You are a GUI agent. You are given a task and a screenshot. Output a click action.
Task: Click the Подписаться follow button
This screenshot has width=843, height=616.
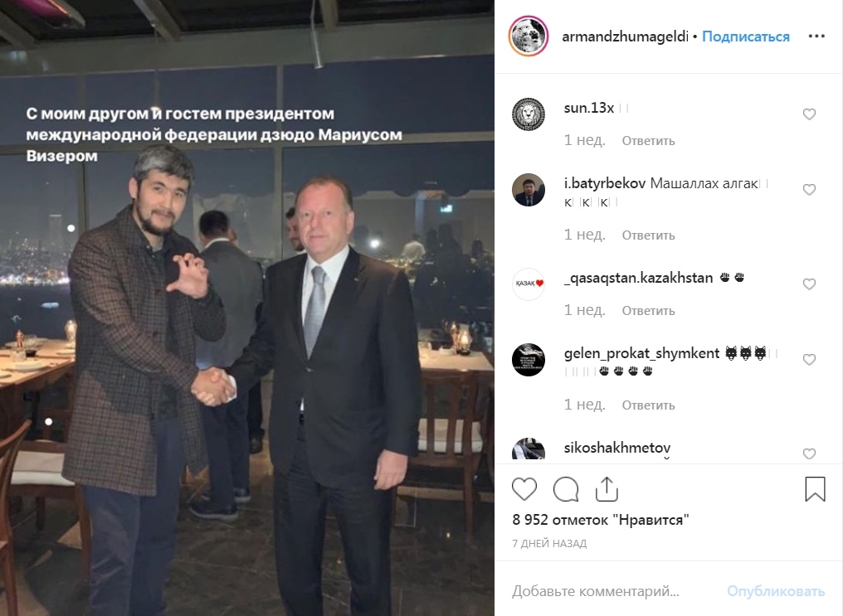point(746,36)
